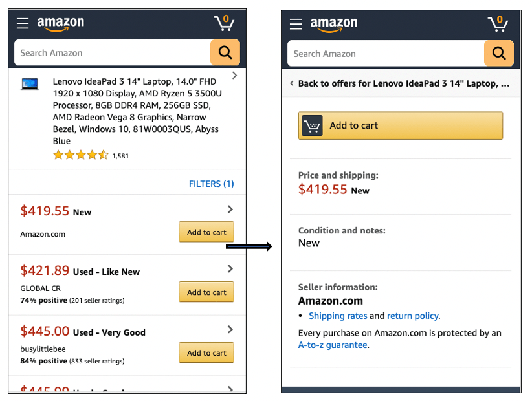This screenshot has height=401, width=532.
Task: Go back to offers for Lenovo IdeaPad
Action: 400,83
